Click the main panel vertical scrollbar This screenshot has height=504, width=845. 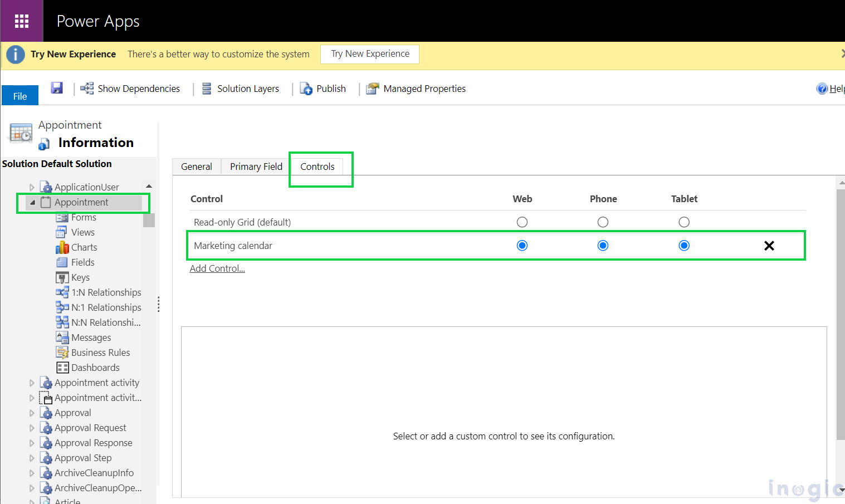click(x=841, y=315)
